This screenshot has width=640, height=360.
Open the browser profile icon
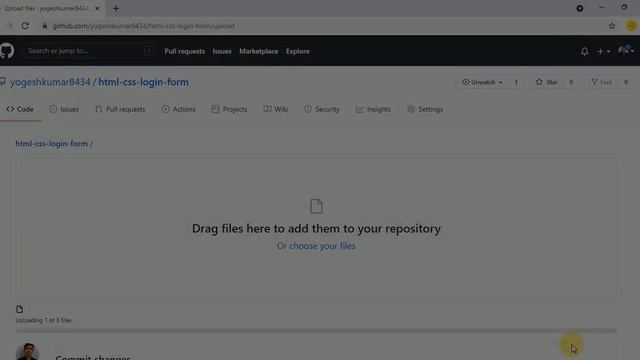[x=631, y=26]
